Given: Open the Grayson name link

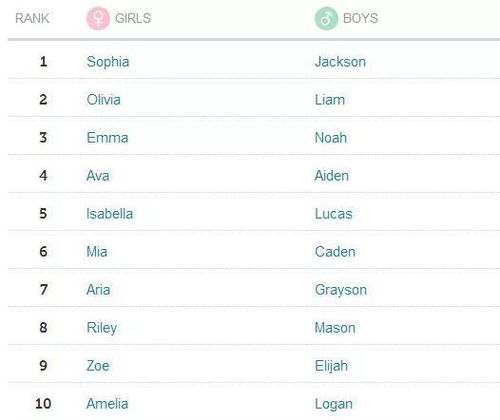Looking at the screenshot, I should click(341, 290).
